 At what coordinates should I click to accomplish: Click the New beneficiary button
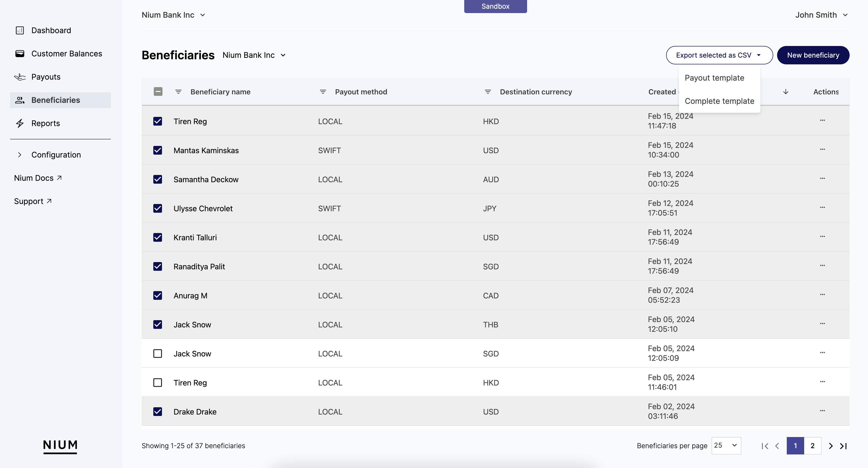813,55
